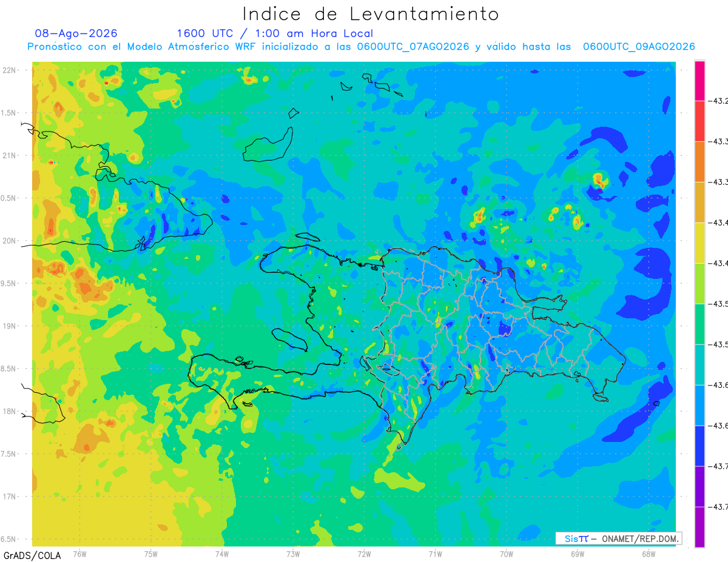Pick the dark orange legend swatch
This screenshot has height=562, width=728.
click(x=699, y=161)
